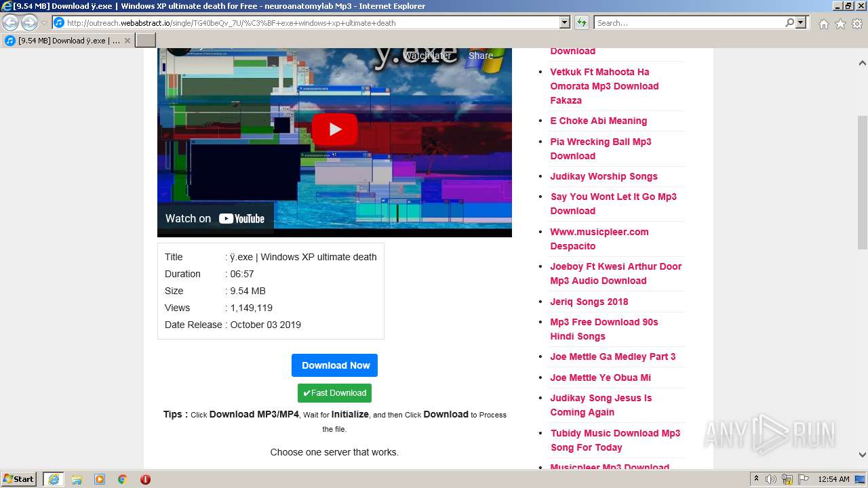868x488 pixels.
Task: Open E Choke Abi Meaning link
Action: click(599, 121)
